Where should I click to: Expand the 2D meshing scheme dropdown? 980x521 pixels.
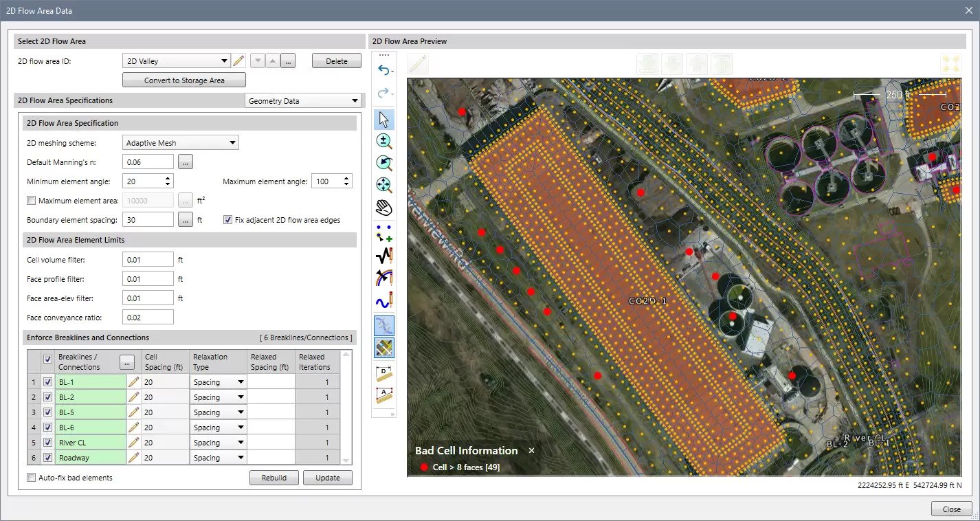[233, 143]
